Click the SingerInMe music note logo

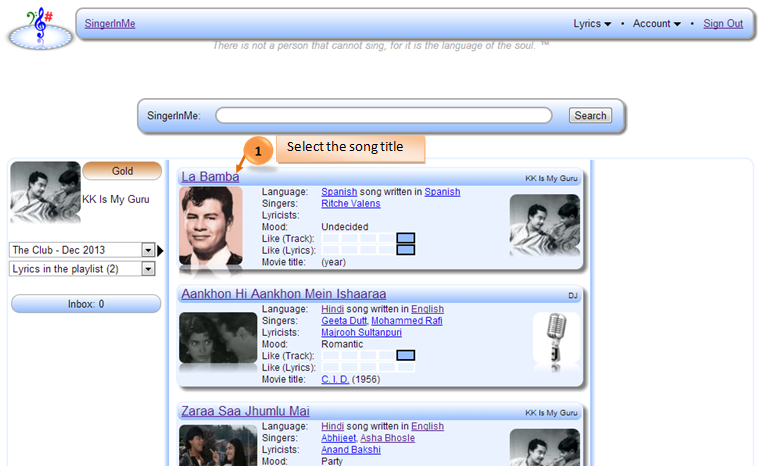tap(40, 28)
